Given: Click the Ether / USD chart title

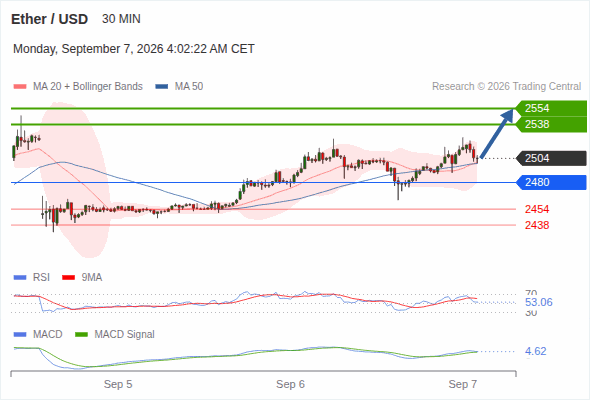Looking at the screenshot, I should [49, 19].
